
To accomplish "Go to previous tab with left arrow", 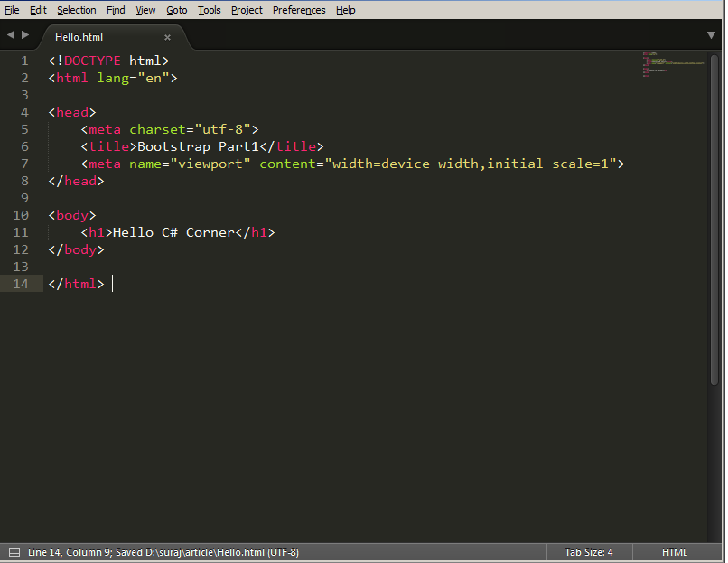I will point(11,35).
